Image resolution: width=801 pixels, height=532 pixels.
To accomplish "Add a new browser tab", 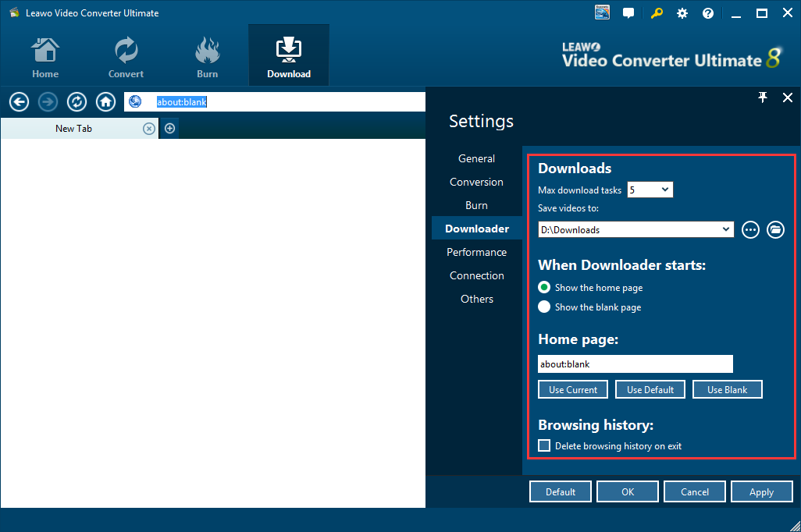I will point(170,129).
